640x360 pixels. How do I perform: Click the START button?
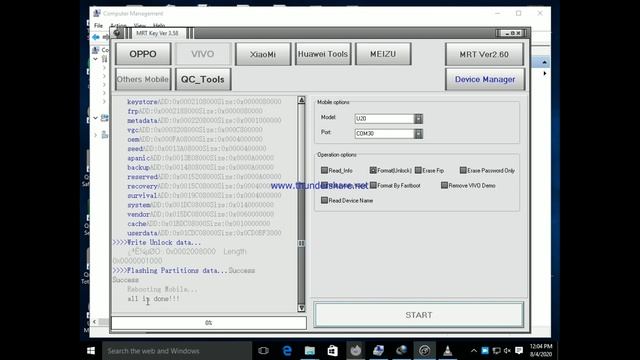click(419, 315)
